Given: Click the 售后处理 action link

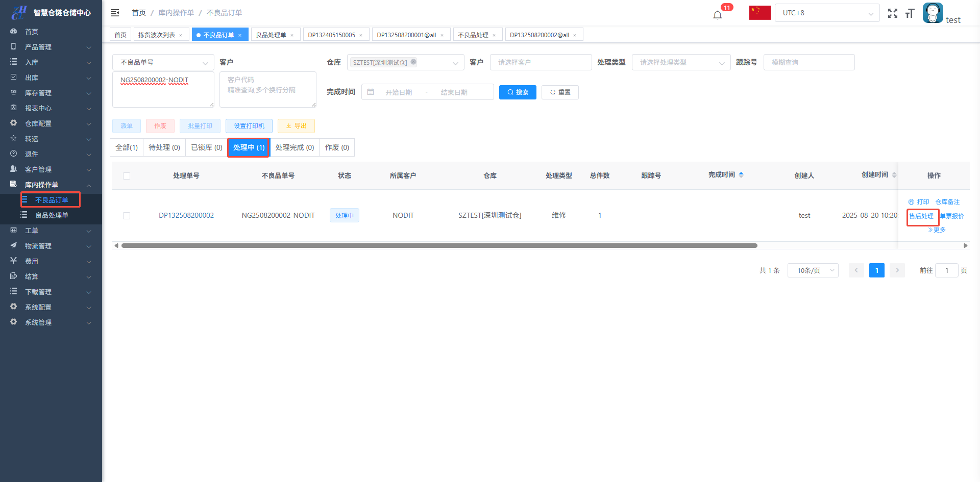Looking at the screenshot, I should click(921, 216).
